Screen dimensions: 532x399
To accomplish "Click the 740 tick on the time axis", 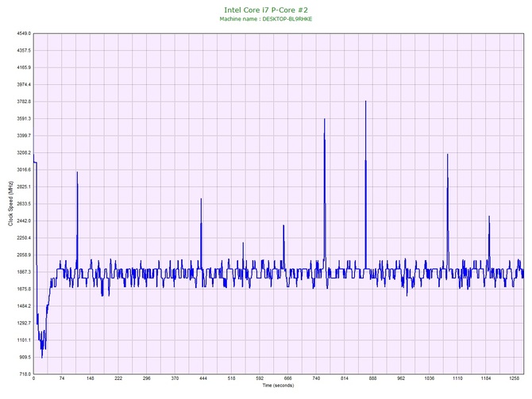I will click(316, 378).
